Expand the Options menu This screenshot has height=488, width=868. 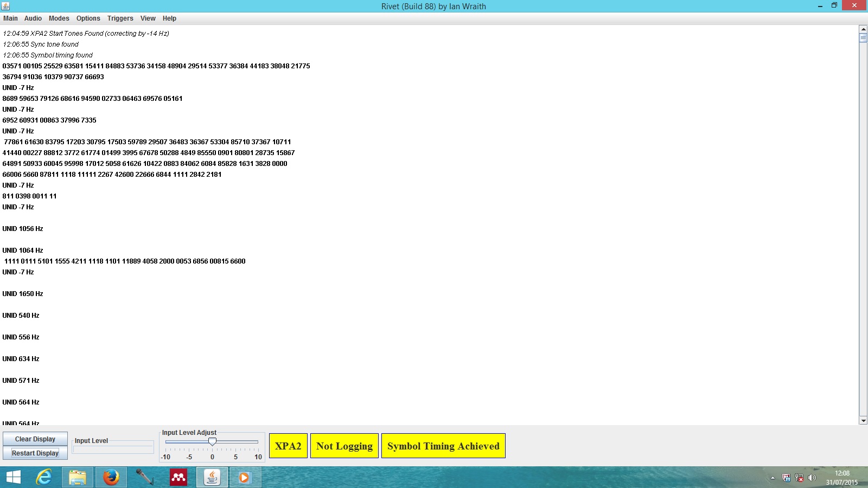tap(88, 18)
